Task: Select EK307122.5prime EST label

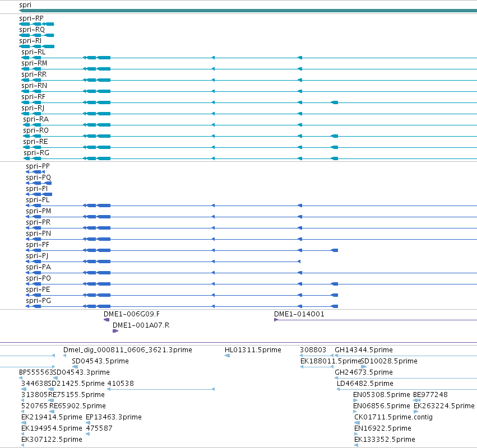Action: tap(52, 440)
